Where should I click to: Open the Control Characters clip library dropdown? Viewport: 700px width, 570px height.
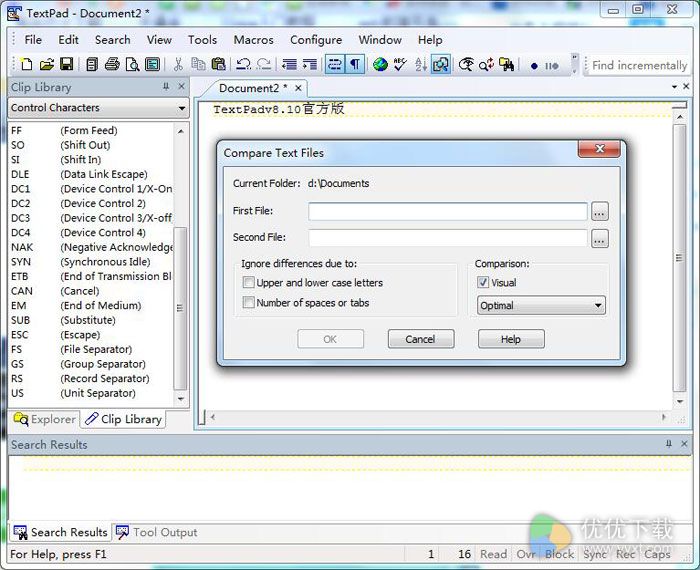pos(99,108)
